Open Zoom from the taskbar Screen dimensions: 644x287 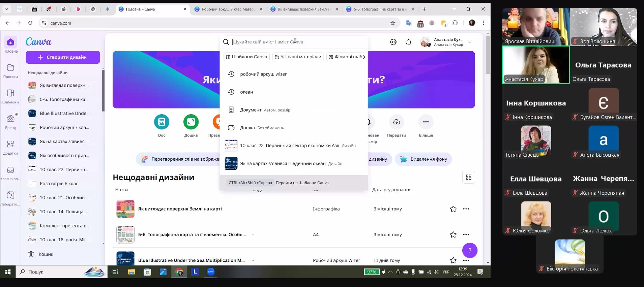point(211,272)
